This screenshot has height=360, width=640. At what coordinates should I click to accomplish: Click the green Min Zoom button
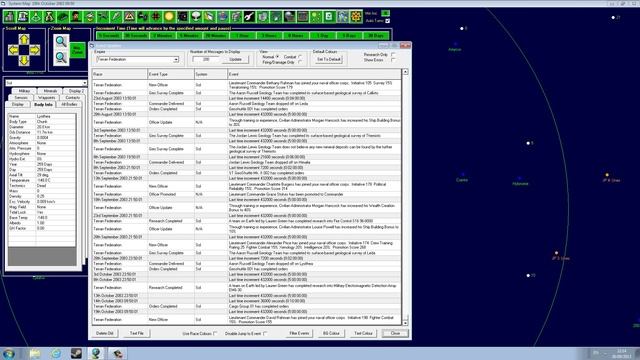(x=77, y=51)
